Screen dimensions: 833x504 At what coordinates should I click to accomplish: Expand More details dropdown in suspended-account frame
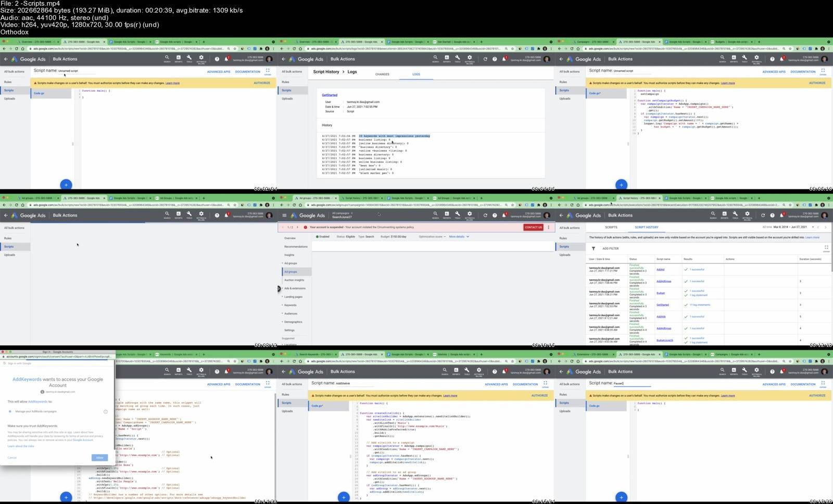pos(459,236)
